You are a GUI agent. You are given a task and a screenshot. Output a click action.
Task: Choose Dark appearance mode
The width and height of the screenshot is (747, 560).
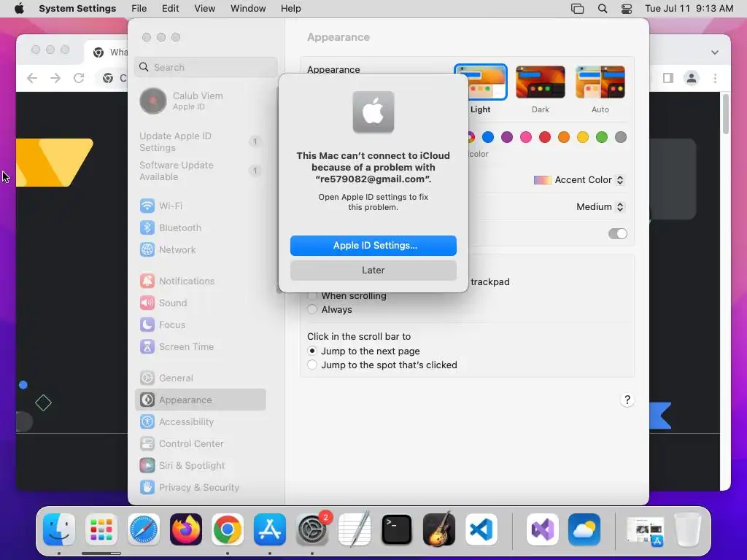541,82
